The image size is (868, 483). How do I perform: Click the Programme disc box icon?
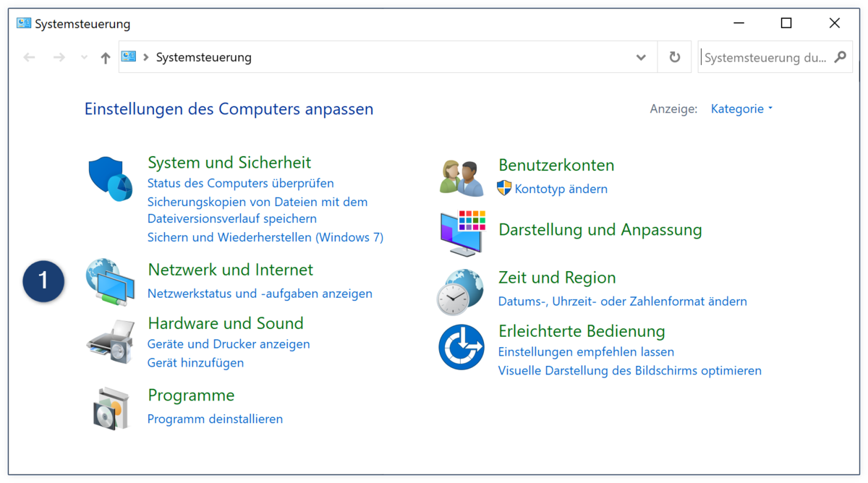coord(111,408)
